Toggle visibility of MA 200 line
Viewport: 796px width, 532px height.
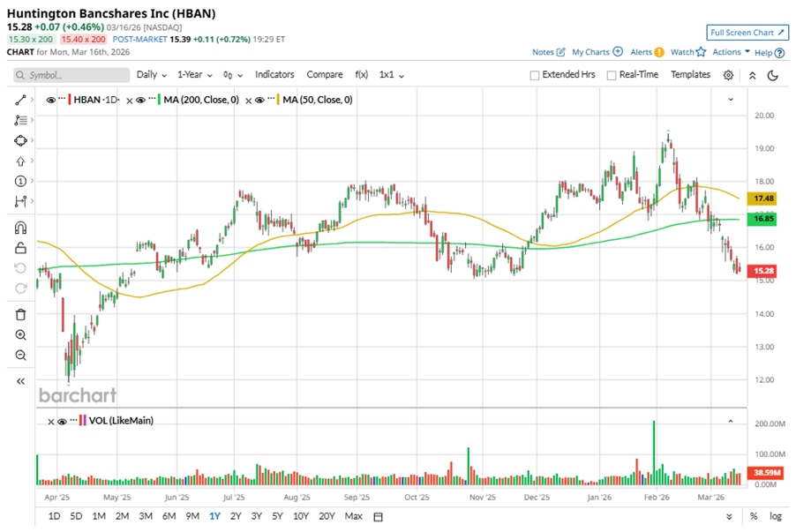(x=140, y=100)
